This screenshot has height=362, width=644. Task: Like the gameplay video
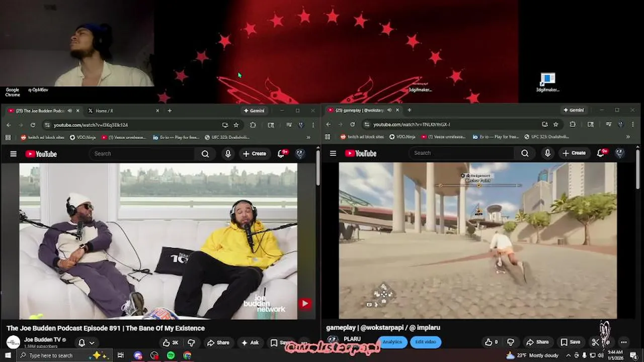click(x=491, y=342)
